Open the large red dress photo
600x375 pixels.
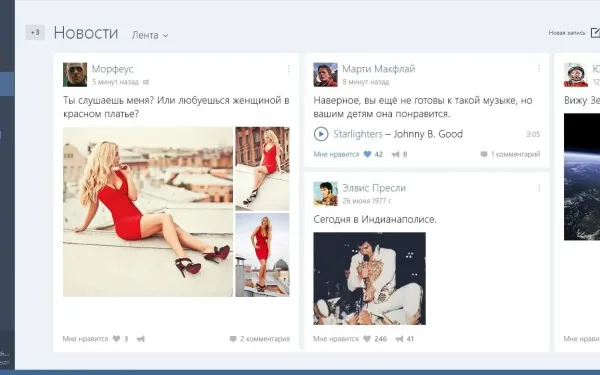click(148, 212)
